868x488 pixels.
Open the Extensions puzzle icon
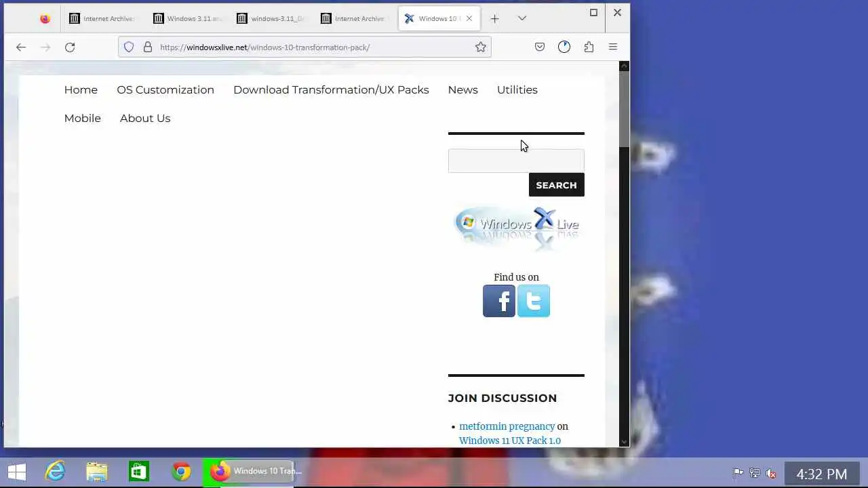(589, 47)
